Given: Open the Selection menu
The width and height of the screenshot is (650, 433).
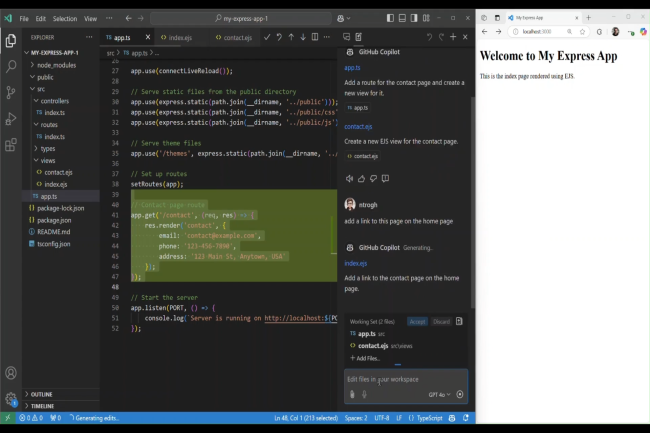Looking at the screenshot, I should 65,19.
